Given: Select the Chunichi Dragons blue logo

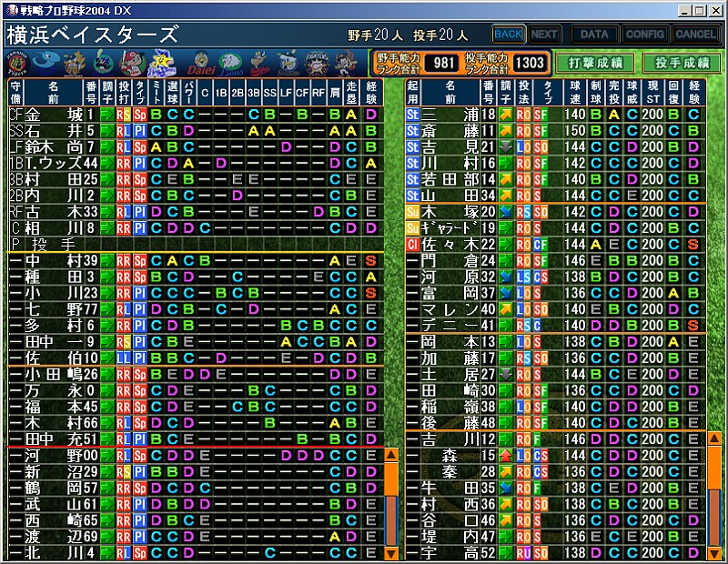Looking at the screenshot, I should (47, 63).
